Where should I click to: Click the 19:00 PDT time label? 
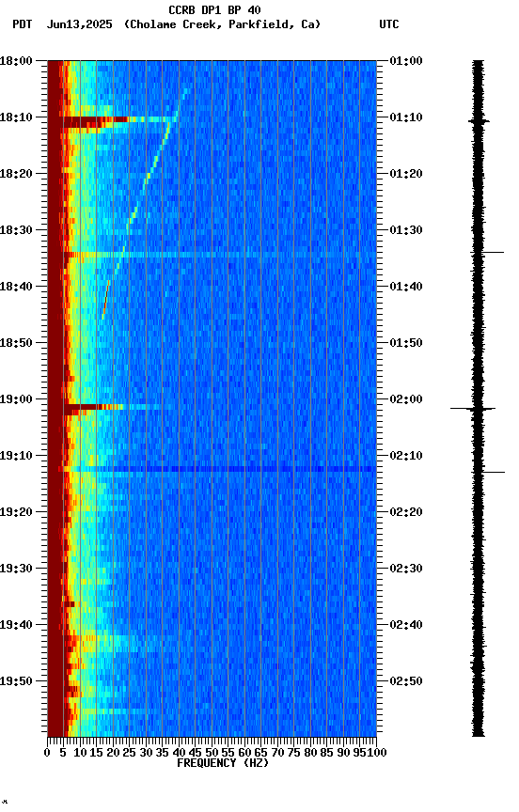(16, 399)
